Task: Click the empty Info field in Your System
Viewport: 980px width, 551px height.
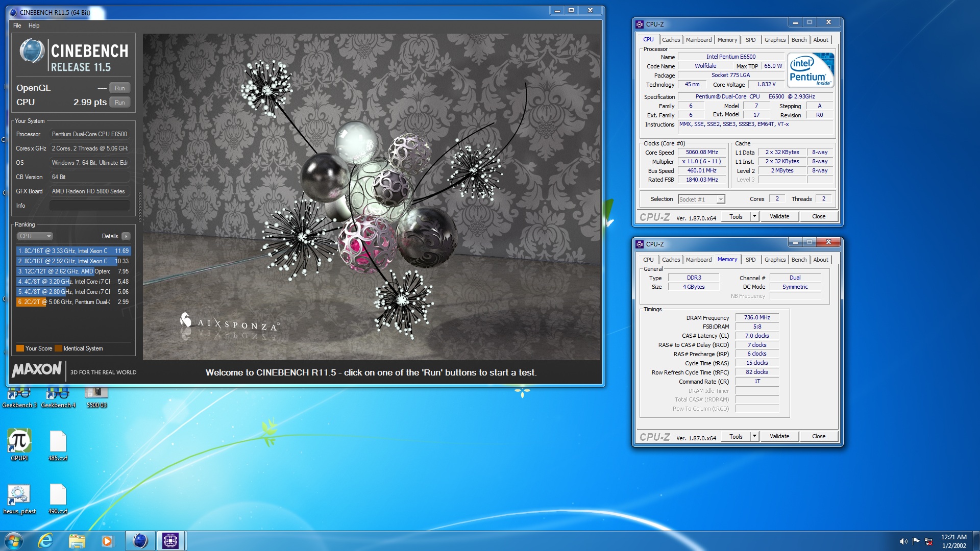Action: click(89, 206)
